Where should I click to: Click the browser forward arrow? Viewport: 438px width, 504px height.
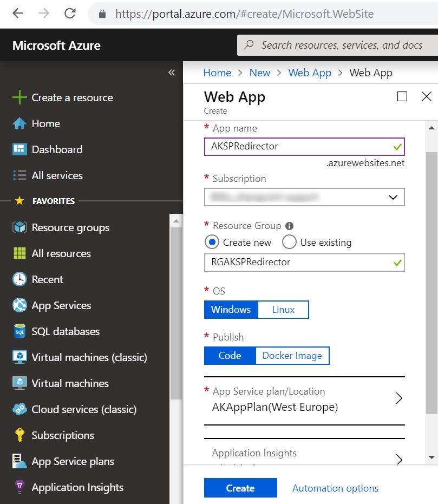[44, 14]
